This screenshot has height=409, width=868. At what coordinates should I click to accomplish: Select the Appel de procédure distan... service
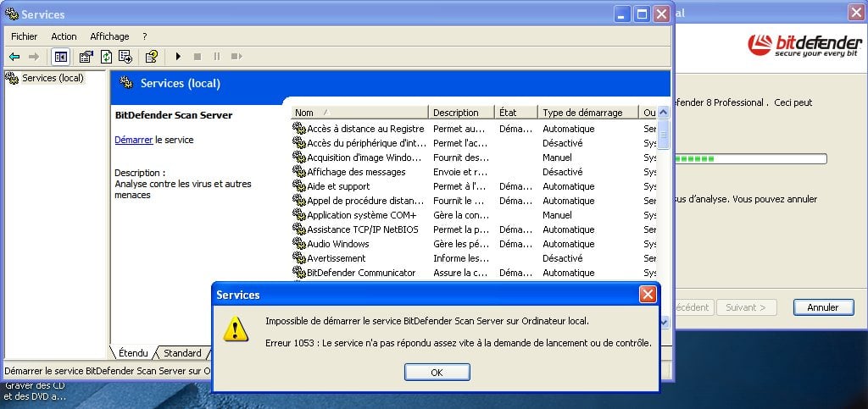tap(365, 200)
